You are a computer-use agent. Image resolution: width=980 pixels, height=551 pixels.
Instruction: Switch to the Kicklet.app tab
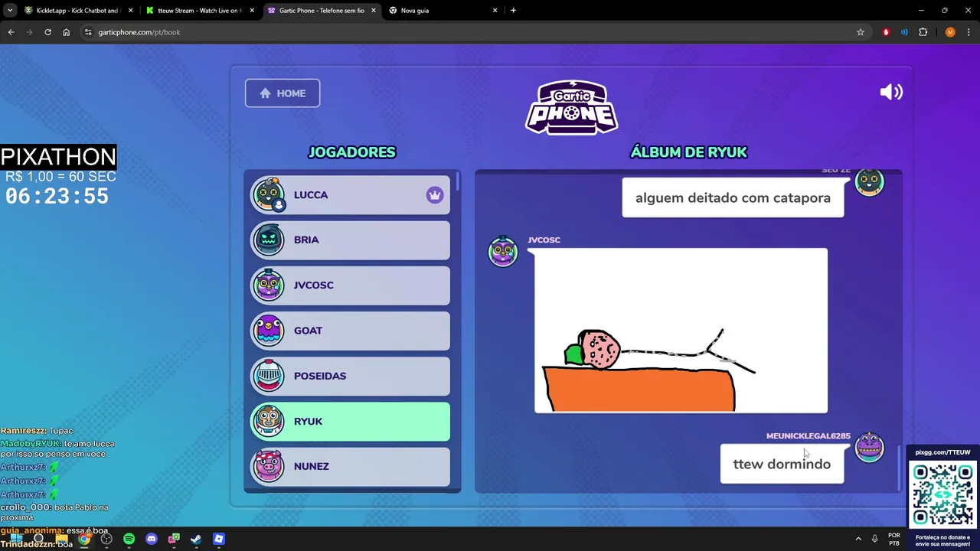pyautogui.click(x=77, y=11)
